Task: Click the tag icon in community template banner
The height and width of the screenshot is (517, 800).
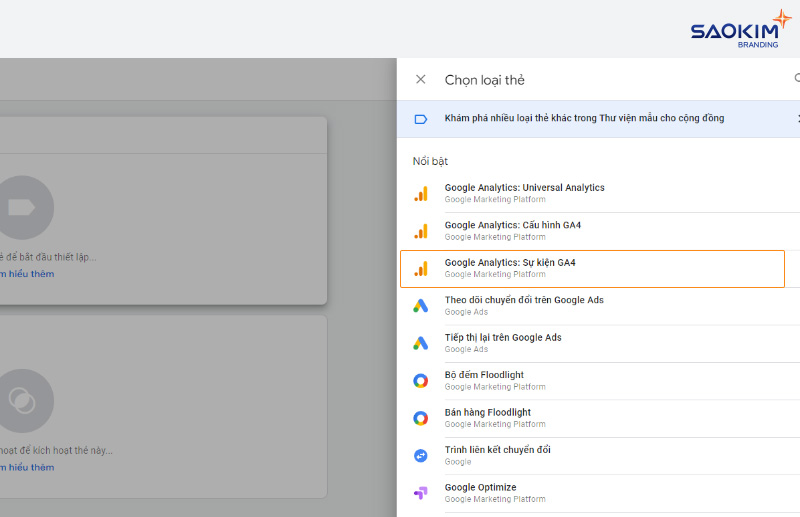Action: [420, 119]
